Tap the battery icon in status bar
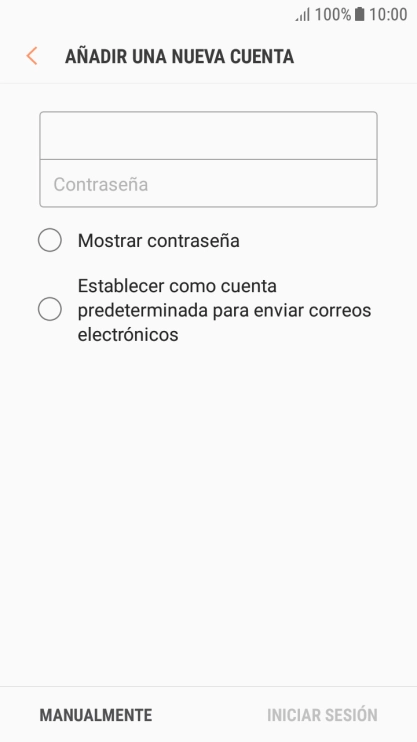This screenshot has height=742, width=417. [x=360, y=14]
